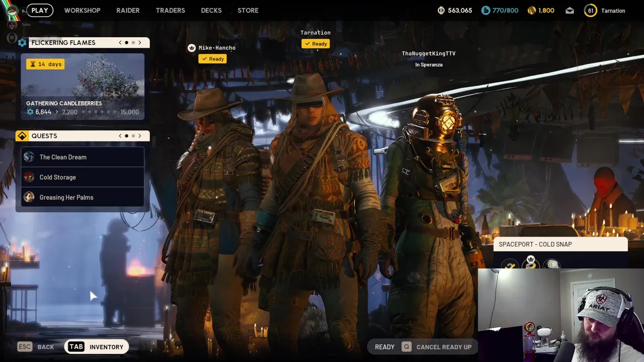Select second page dot in Quests header
The height and width of the screenshot is (362, 644).
point(133,136)
